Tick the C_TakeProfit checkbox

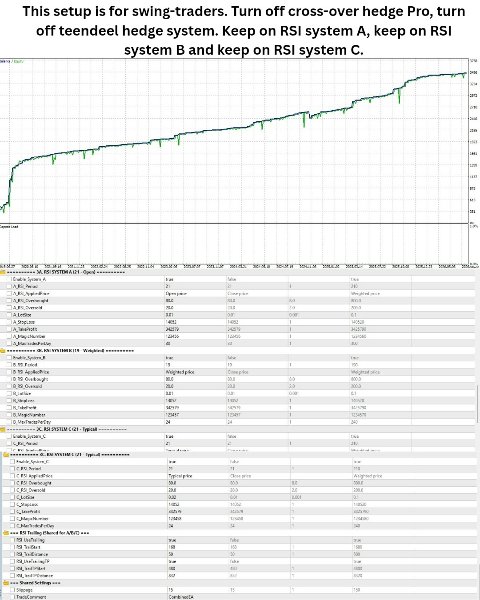tap(12, 512)
